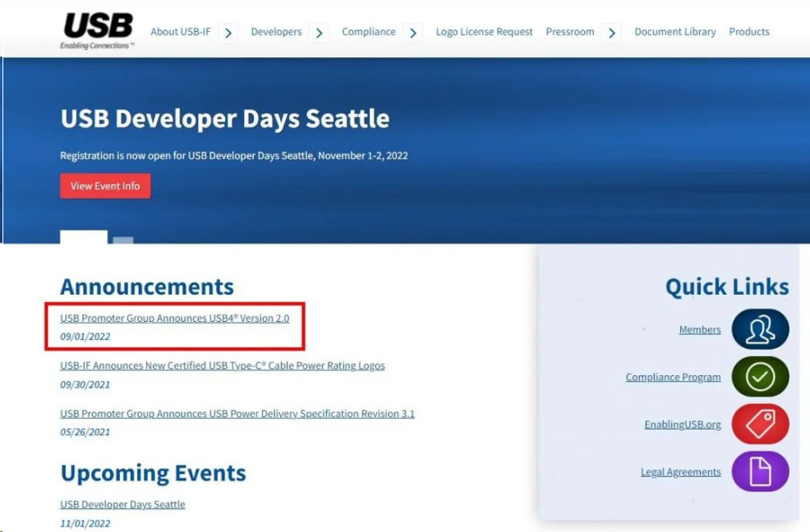
Task: Click the date 05/26/2021
Action: click(x=85, y=432)
